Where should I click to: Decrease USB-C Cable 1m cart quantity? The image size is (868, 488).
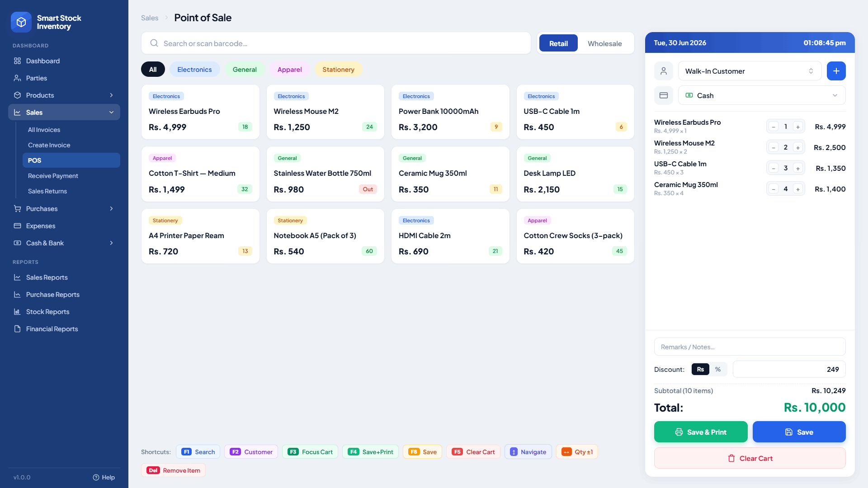click(x=774, y=169)
